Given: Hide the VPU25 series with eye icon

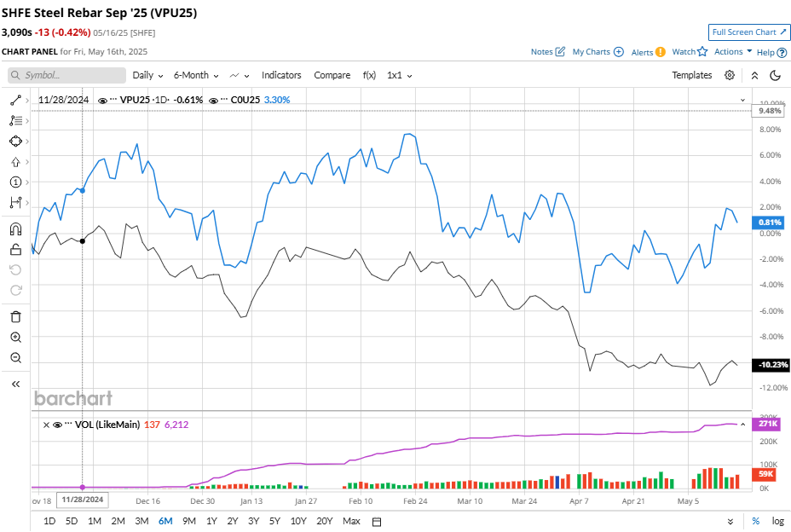Looking at the screenshot, I should point(103,100).
